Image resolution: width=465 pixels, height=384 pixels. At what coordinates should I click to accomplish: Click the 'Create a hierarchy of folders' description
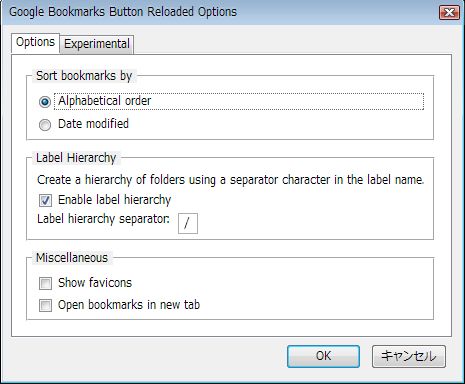pos(230,180)
